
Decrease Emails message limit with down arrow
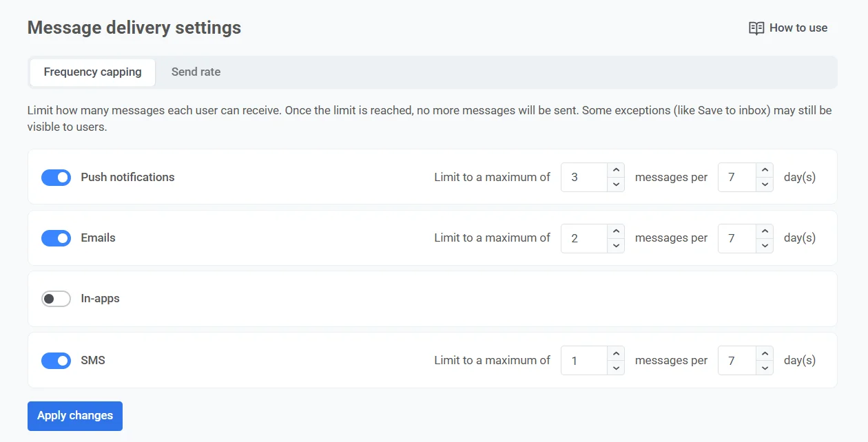(616, 245)
